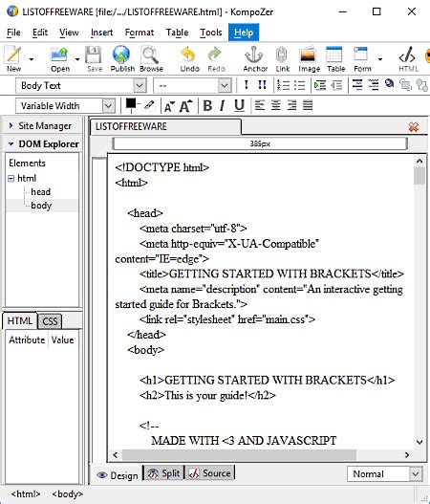Viewport: 430px width, 504px height.
Task: Align text left
Action: (260, 105)
